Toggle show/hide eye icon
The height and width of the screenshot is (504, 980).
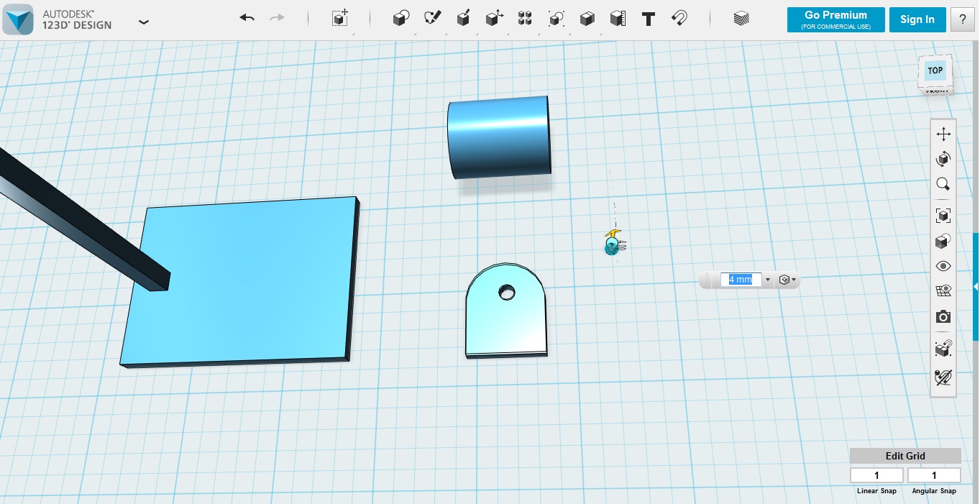pyautogui.click(x=943, y=266)
